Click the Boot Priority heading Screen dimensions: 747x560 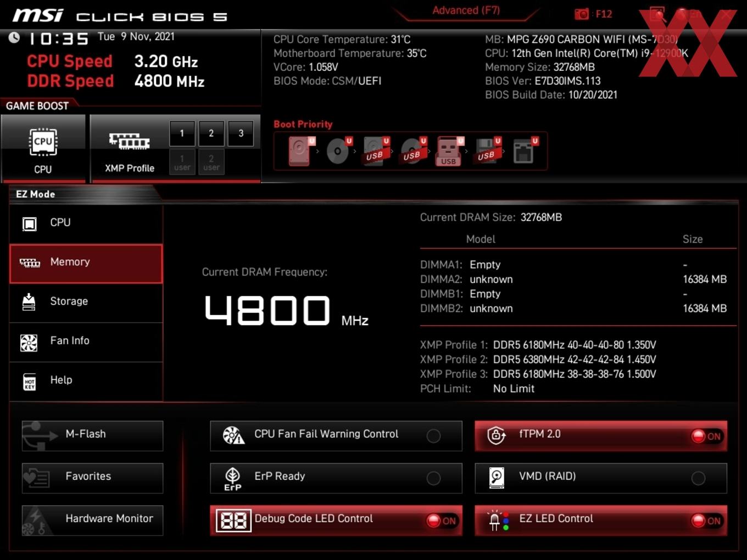[303, 124]
